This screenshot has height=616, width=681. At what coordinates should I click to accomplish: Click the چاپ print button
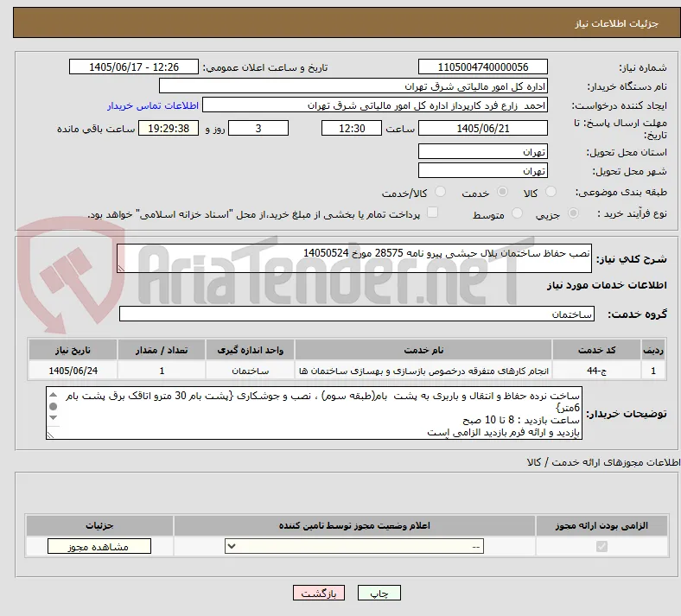pos(379,593)
